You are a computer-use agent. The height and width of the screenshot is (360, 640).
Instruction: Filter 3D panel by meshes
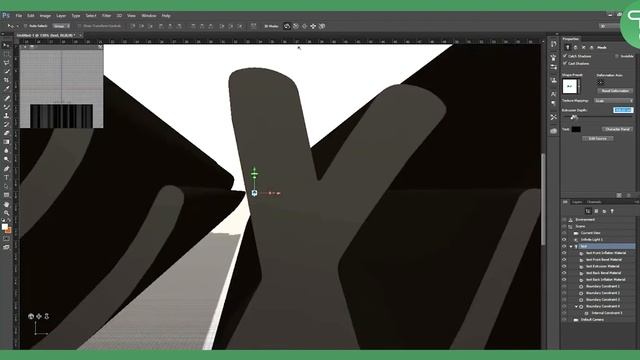(596, 211)
